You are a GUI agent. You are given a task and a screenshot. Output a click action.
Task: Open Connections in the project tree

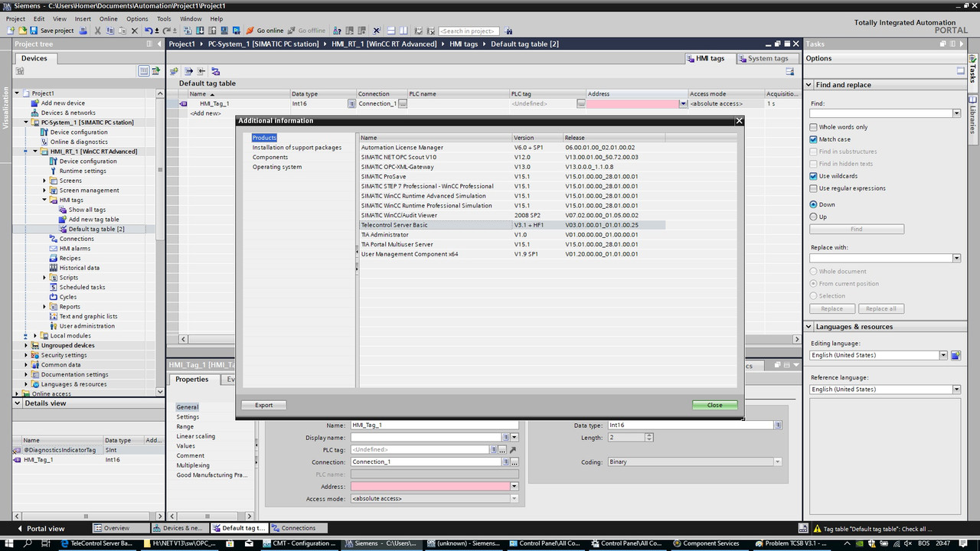[x=77, y=239]
